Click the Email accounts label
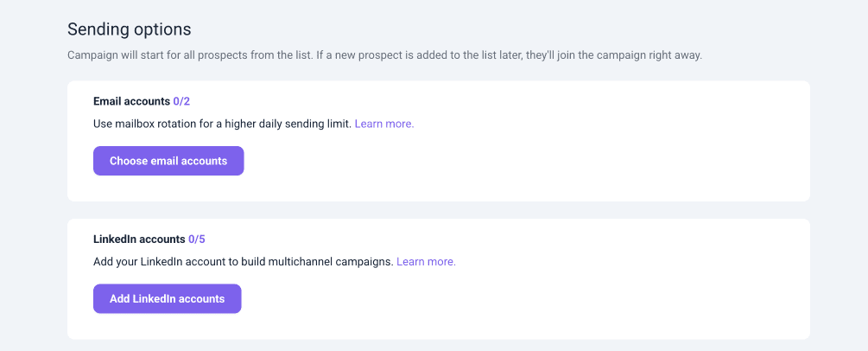 pyautogui.click(x=131, y=101)
